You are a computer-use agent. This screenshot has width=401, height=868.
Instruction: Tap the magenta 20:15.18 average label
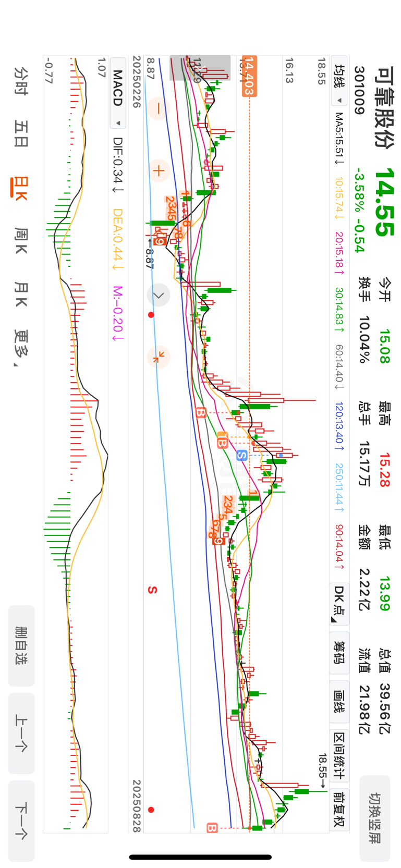[339, 253]
